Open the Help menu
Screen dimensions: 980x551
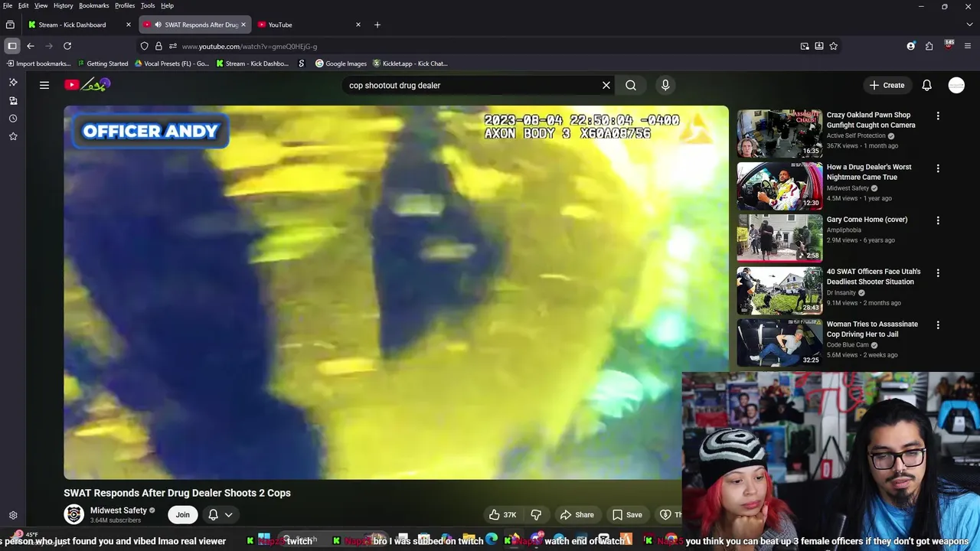tap(167, 5)
